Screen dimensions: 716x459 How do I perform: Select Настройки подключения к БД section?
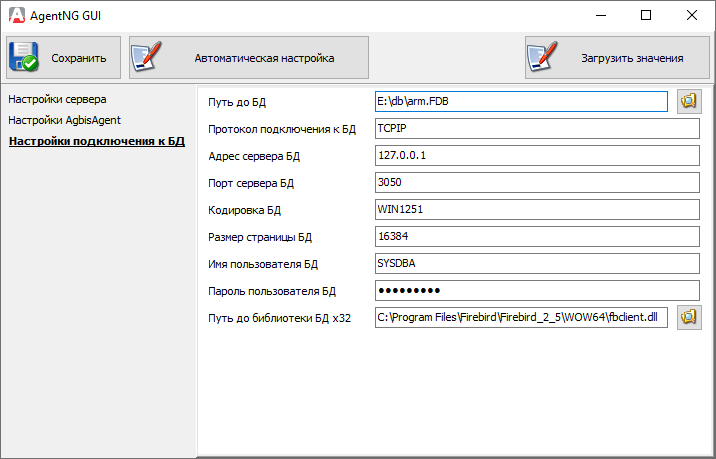tap(96, 142)
